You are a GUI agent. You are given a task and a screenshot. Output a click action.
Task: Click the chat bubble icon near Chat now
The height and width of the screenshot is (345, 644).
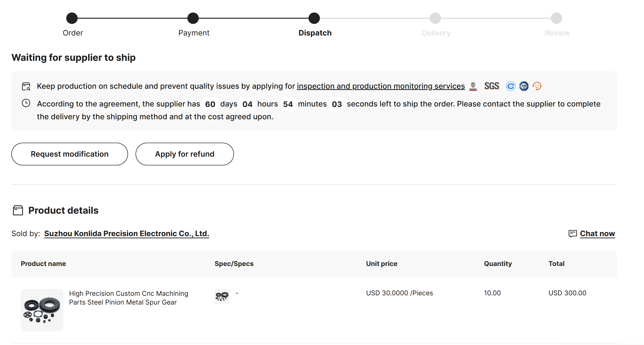572,233
